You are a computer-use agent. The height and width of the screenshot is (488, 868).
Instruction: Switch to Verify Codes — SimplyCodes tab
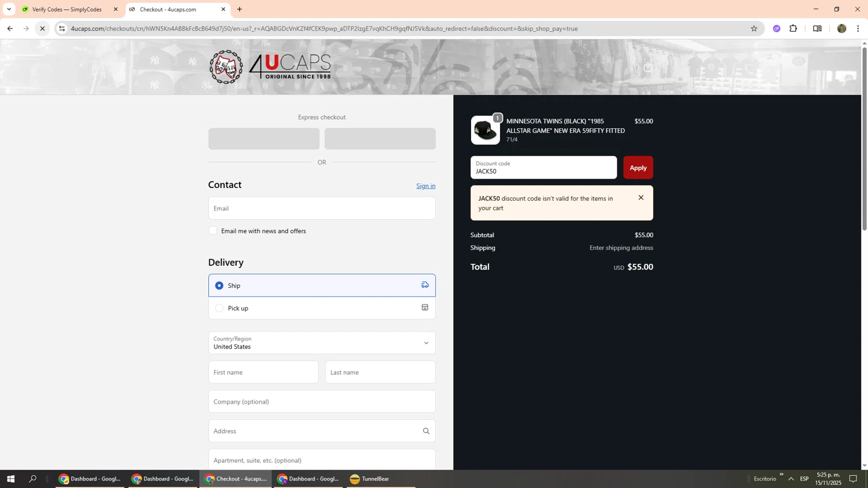[69, 9]
